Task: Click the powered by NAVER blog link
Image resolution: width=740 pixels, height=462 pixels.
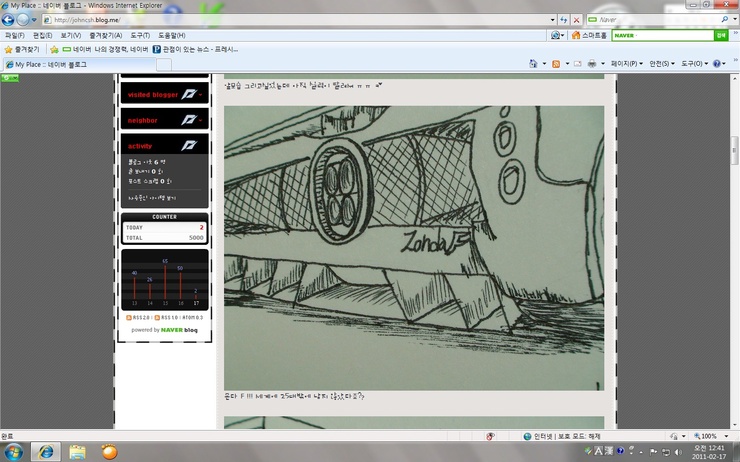Action: (164, 329)
